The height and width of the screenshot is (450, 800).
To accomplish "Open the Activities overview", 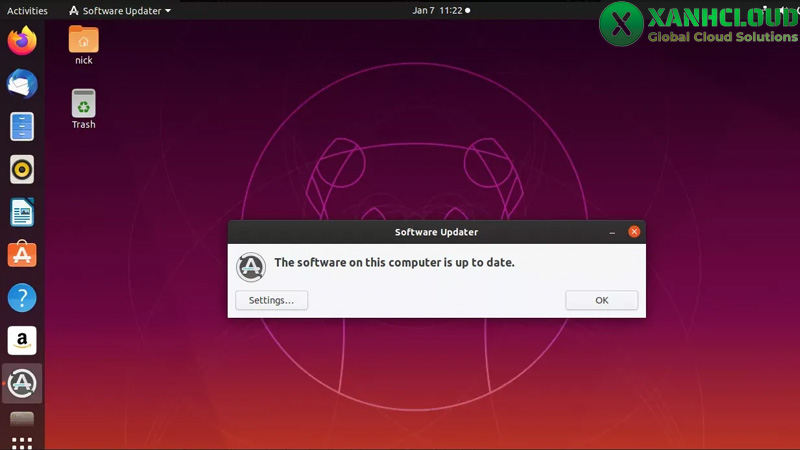I will [x=27, y=10].
